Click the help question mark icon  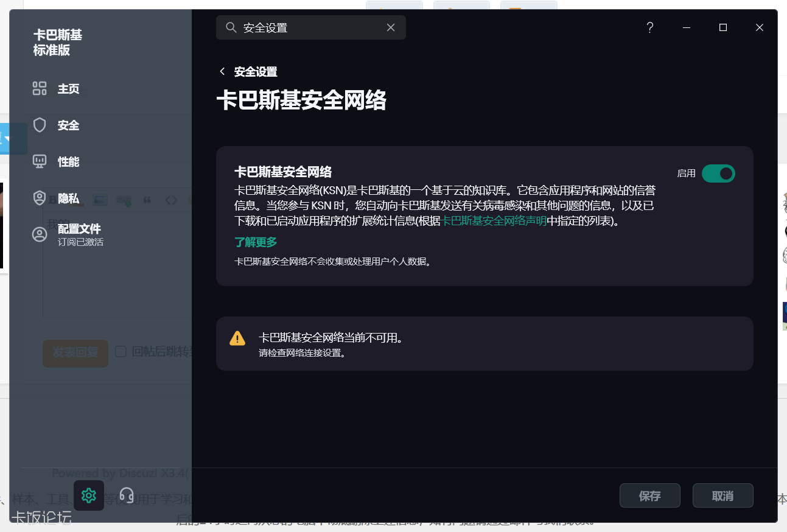pyautogui.click(x=650, y=27)
